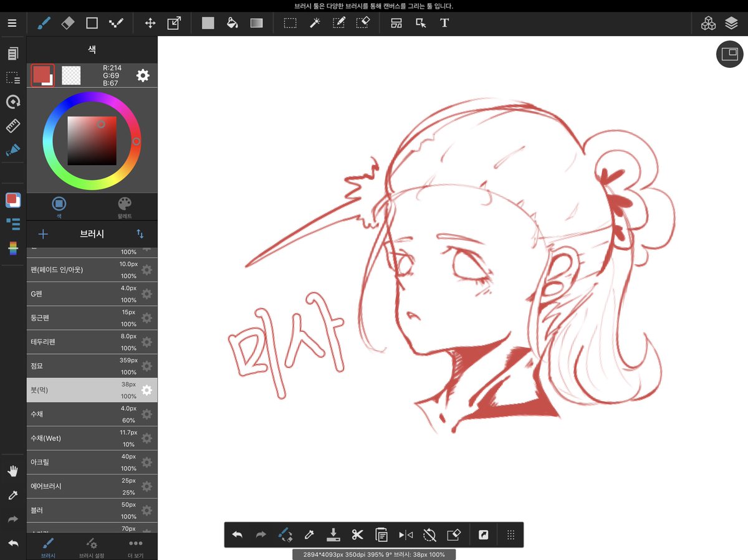Click the red foreground color swatch
Viewport: 748px width, 560px height.
[42, 75]
